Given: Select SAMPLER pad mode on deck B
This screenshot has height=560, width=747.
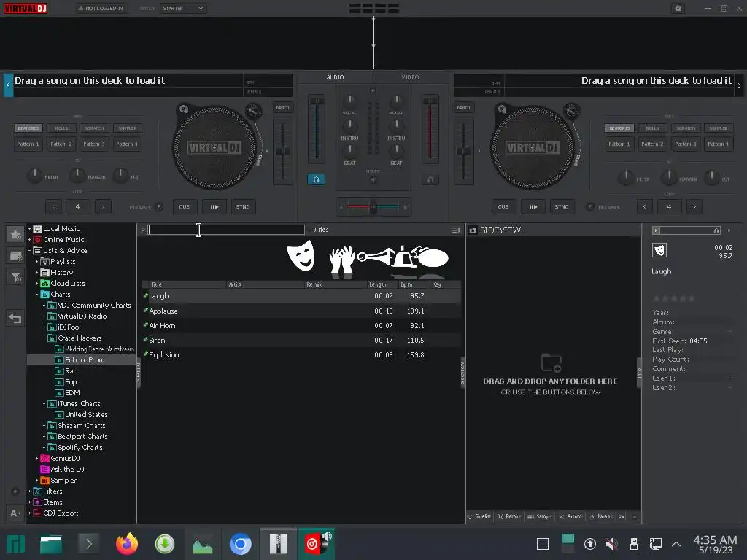Looking at the screenshot, I should pyautogui.click(x=718, y=128).
